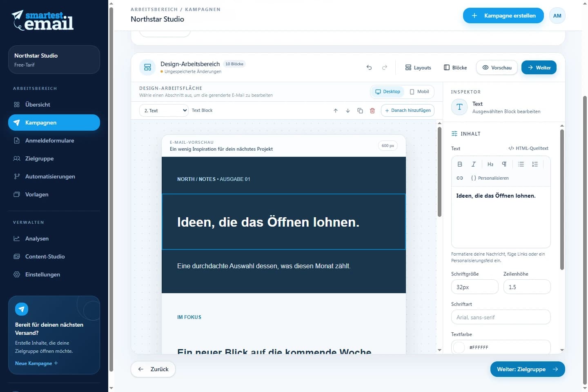Click Danach hinzufügen button

[408, 111]
